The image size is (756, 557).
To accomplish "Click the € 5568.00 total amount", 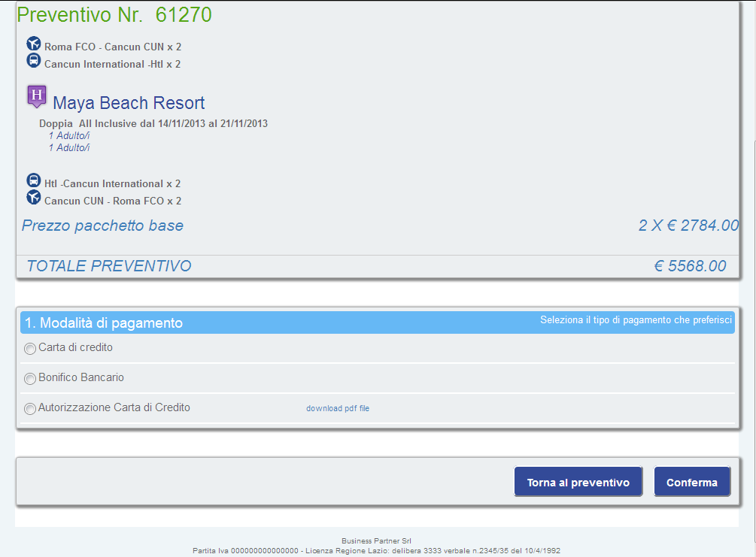I will pyautogui.click(x=690, y=266).
